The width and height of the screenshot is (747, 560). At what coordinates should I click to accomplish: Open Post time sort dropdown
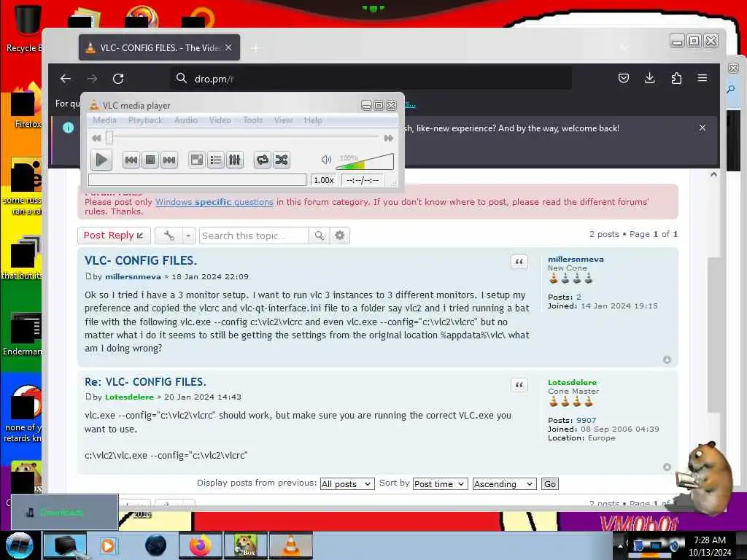(440, 484)
